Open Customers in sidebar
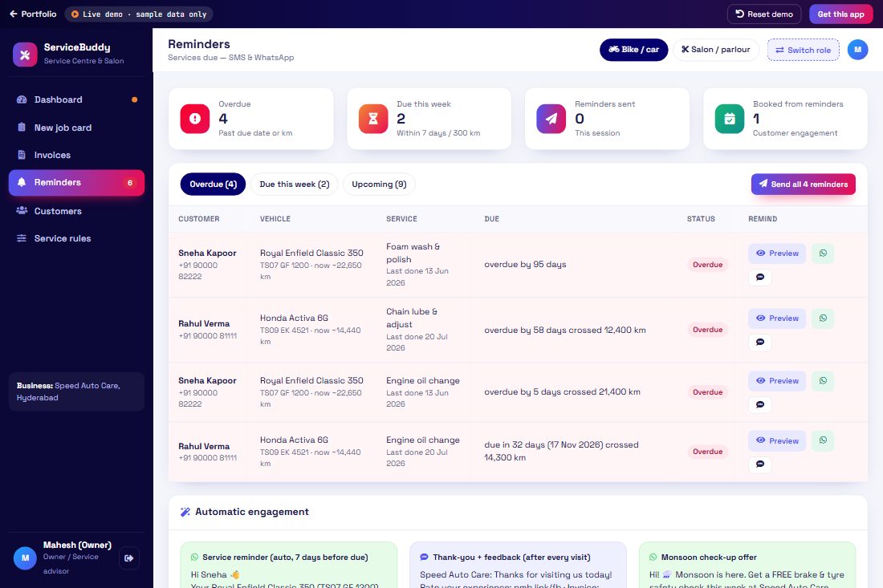 (x=76, y=211)
